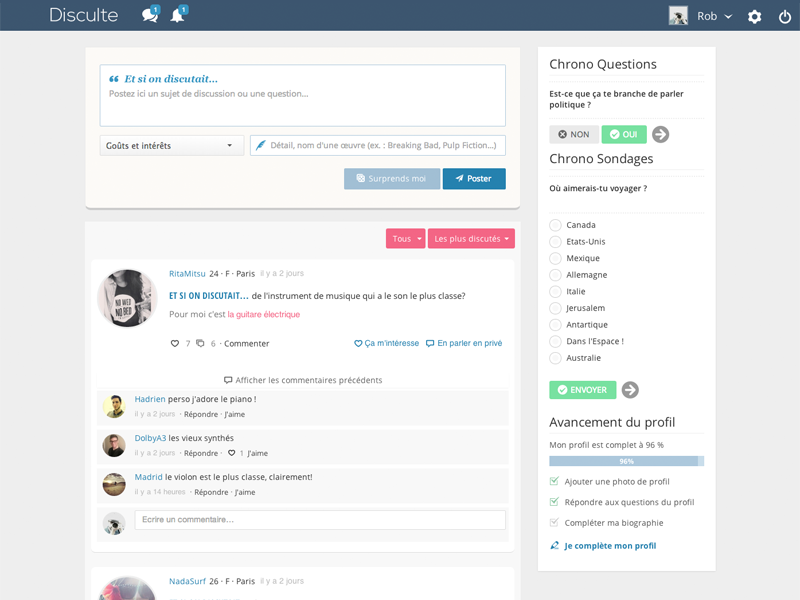Click the power logout icon
800x600 pixels.
[x=785, y=17]
